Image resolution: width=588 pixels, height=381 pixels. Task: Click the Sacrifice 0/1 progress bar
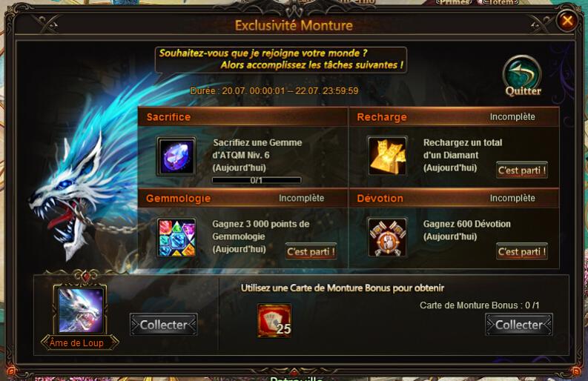257,180
